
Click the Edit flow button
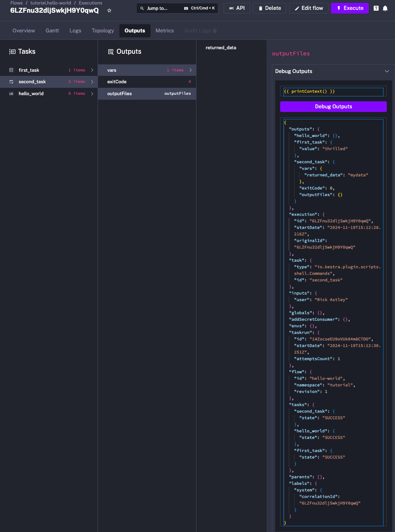(308, 8)
